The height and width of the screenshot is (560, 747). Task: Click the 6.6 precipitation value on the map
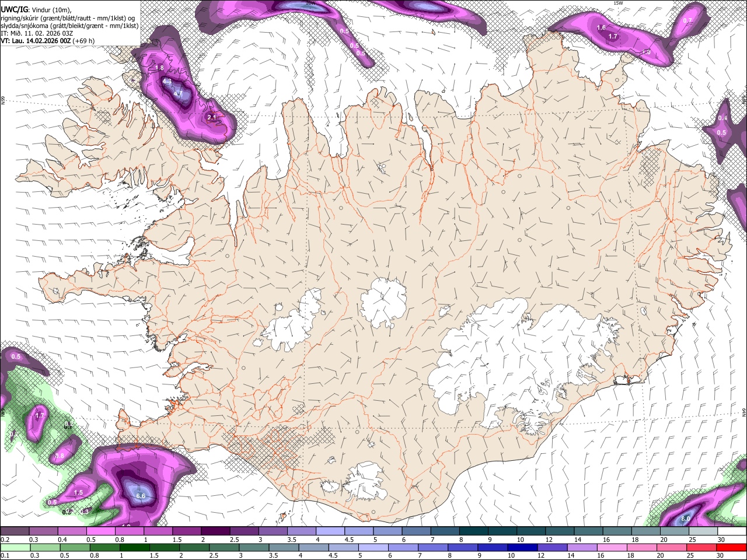141,496
